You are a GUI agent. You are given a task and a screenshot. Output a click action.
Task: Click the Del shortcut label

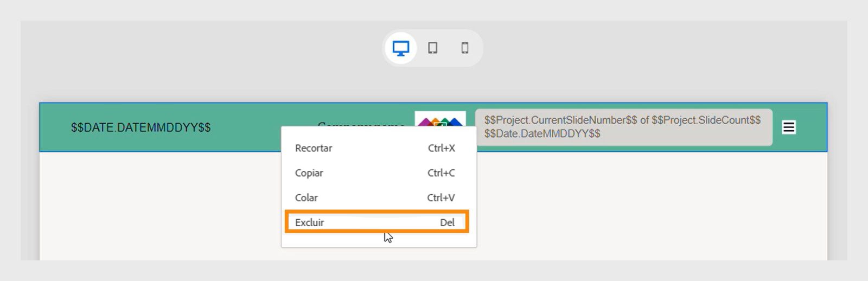tap(447, 222)
